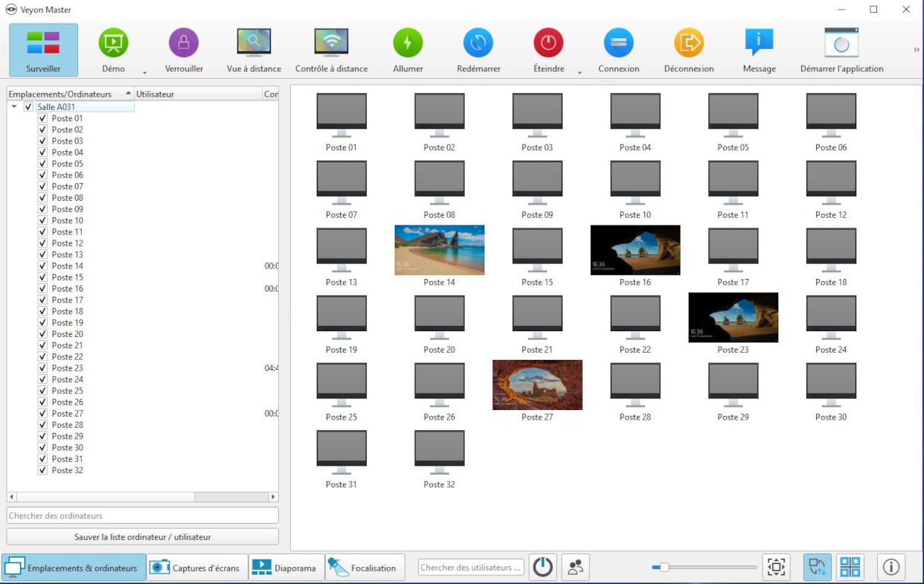The height and width of the screenshot is (584, 924).
Task: Uncheck the Poste 20 checkbox
Action: point(43,334)
